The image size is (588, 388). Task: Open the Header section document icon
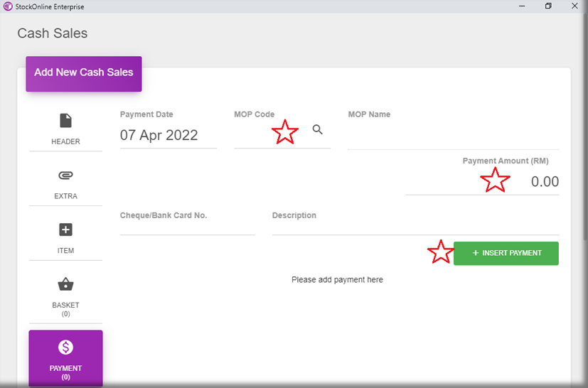coord(65,121)
